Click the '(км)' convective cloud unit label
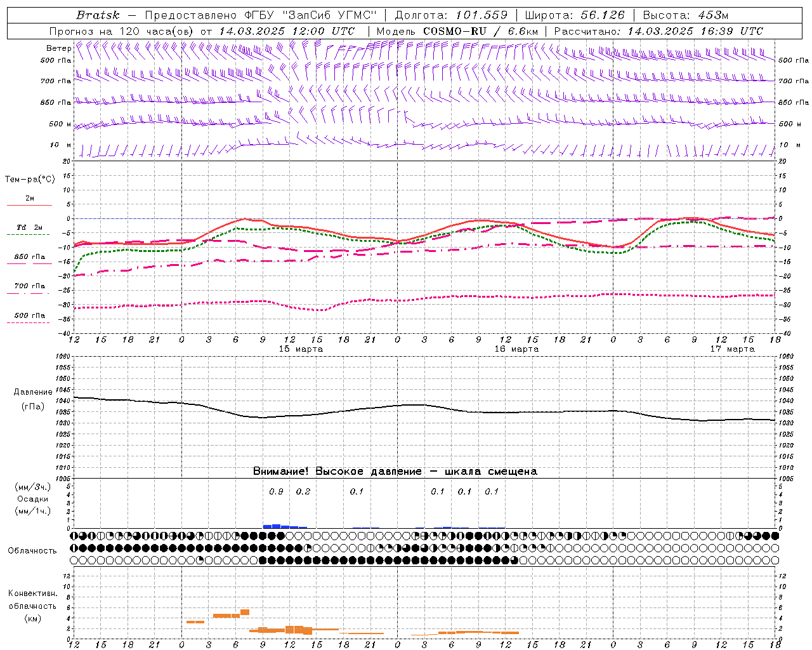812x650 pixels. [32, 618]
